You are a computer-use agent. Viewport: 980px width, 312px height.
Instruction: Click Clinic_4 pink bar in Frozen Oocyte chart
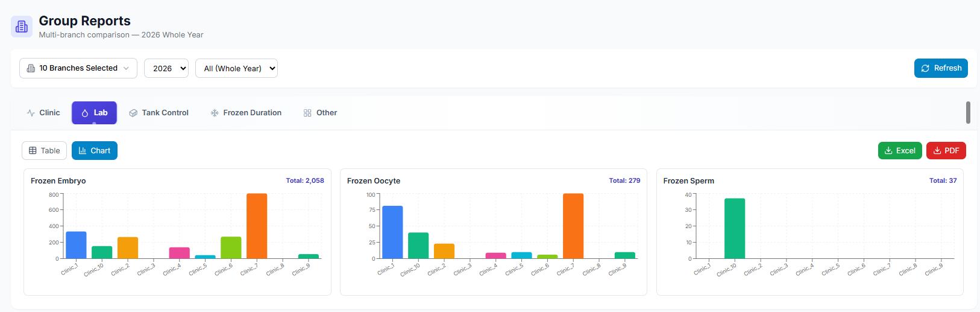click(496, 256)
